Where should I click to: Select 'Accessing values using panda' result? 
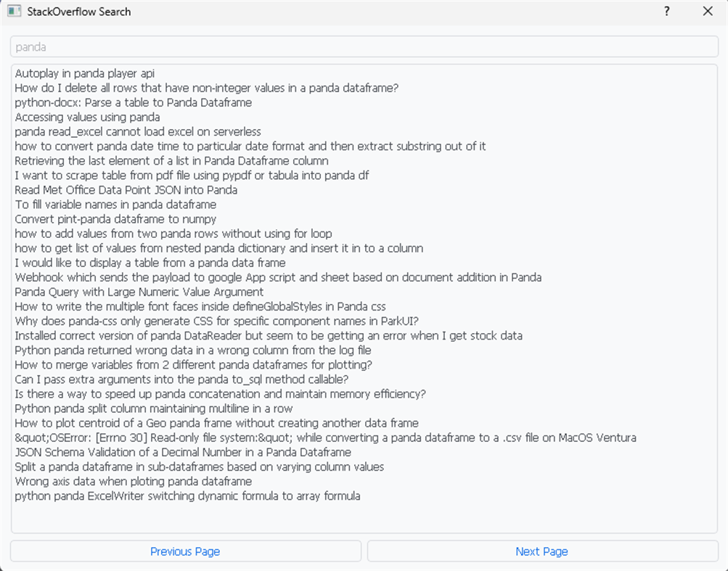(x=87, y=117)
